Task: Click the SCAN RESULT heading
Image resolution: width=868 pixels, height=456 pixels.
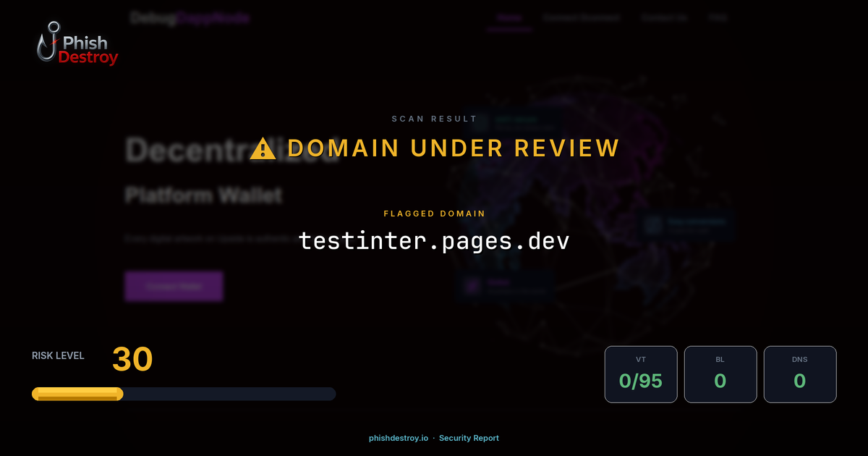Action: click(x=434, y=119)
